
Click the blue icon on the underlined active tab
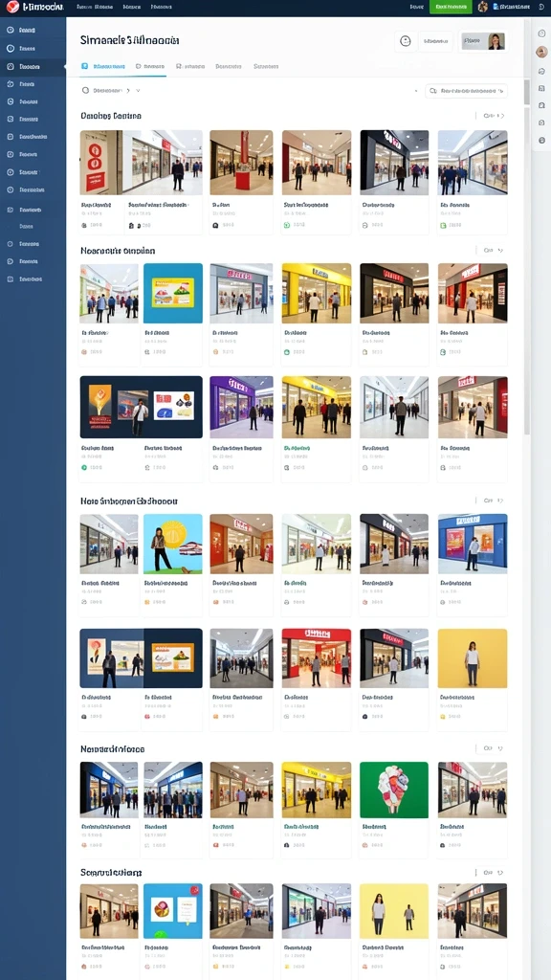point(85,66)
